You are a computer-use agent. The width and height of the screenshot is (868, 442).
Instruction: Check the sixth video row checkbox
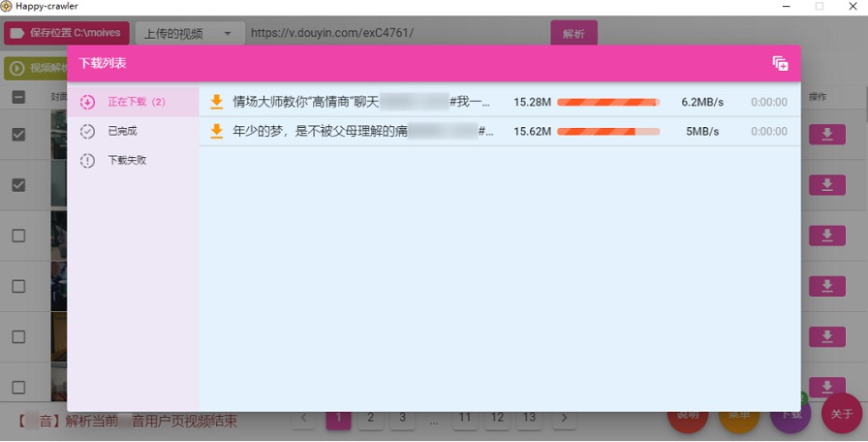18,387
